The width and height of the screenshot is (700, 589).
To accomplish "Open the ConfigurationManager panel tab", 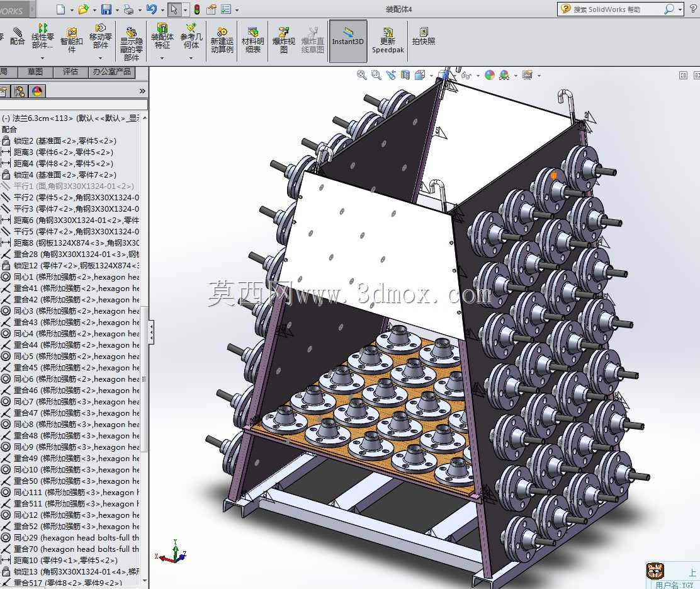I will [x=20, y=91].
